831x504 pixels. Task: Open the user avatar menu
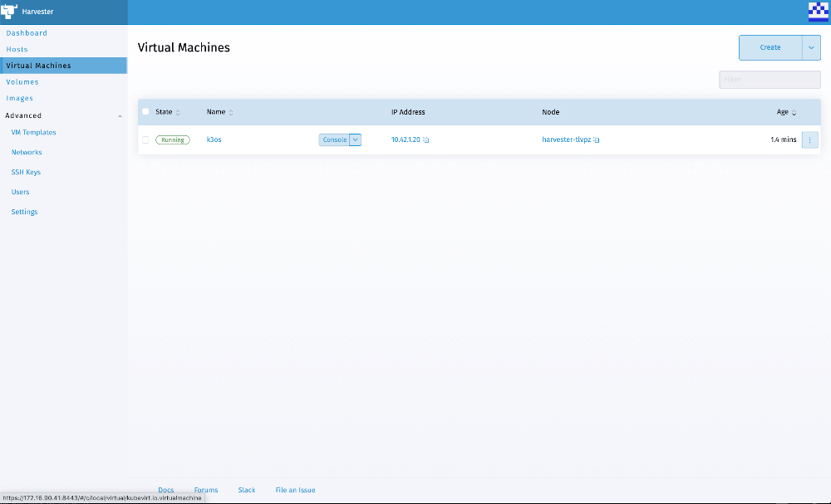818,12
